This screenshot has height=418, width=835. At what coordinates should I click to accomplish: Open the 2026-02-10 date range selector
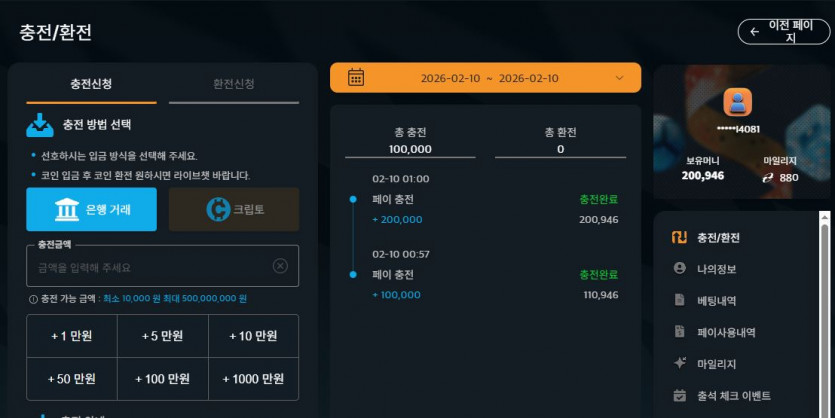click(485, 78)
